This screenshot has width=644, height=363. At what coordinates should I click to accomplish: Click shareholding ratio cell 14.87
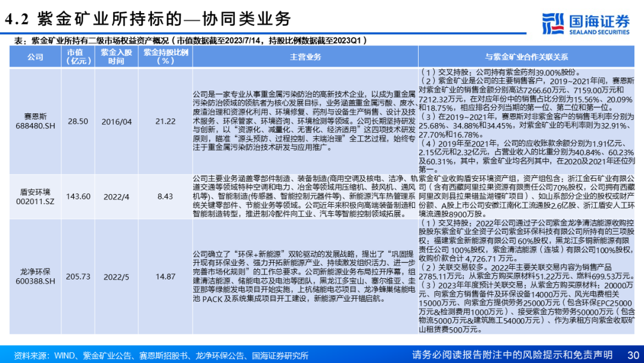click(x=166, y=276)
